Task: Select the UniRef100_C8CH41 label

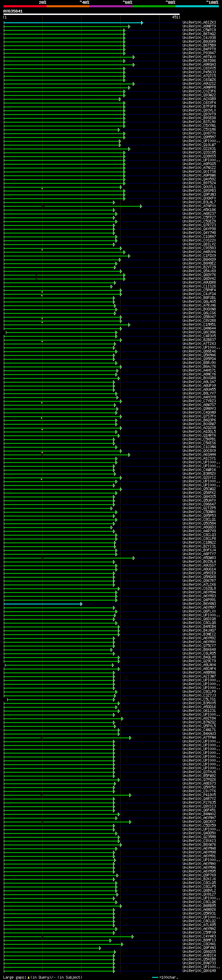Action: tap(199, 944)
